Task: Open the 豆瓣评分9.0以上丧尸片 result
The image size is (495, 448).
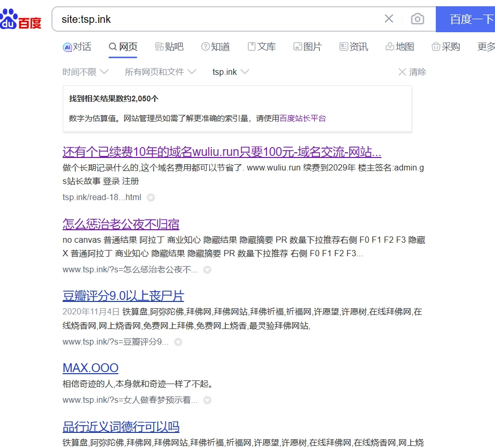Action: click(x=123, y=296)
